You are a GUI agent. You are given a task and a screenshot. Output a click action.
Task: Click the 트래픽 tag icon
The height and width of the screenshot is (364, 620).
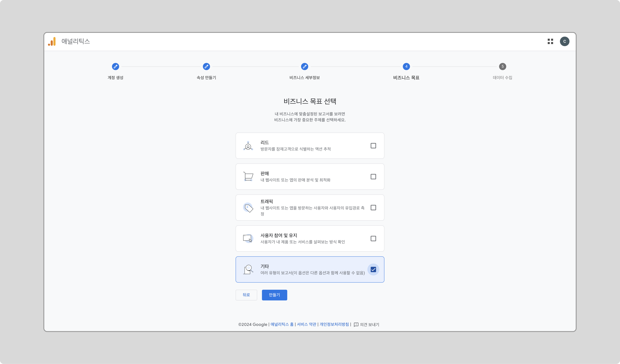[x=248, y=208]
